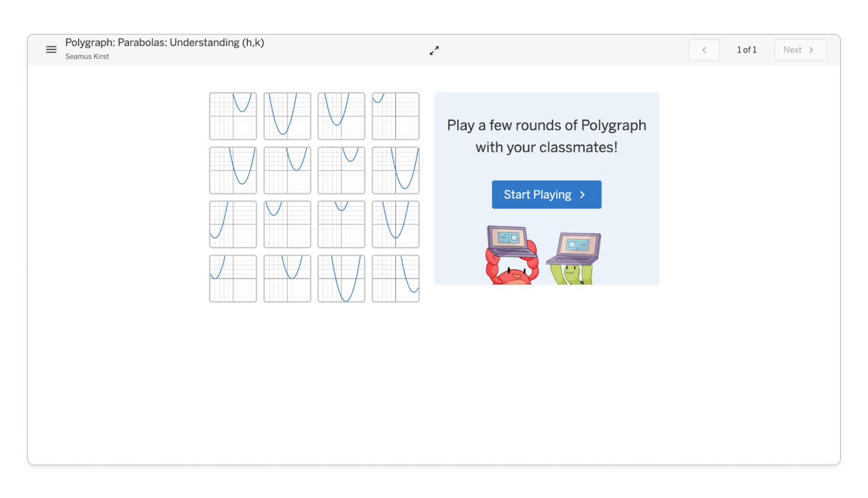Screen dimensions: 868x498
Task: Open the hamburger menu
Action: point(51,49)
